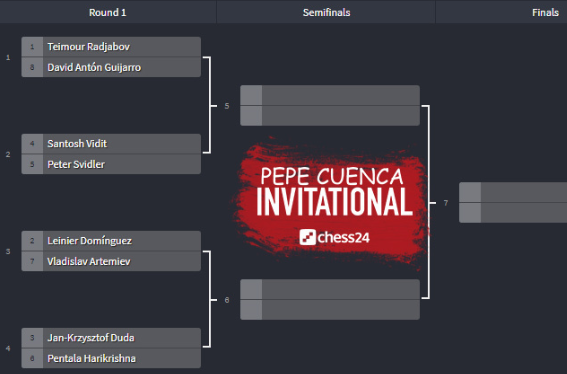Select Pentala Harikrishna in match 4
The image size is (567, 374).
click(111, 358)
